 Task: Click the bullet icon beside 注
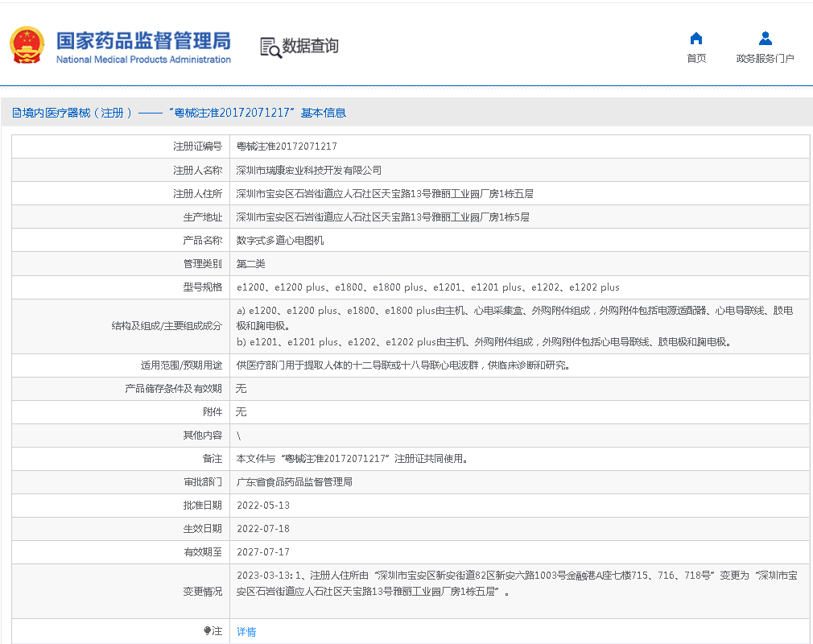(208, 631)
